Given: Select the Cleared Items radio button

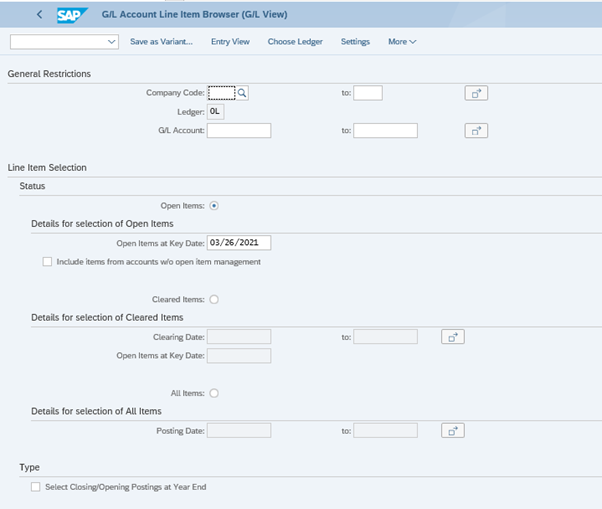Looking at the screenshot, I should click(214, 299).
